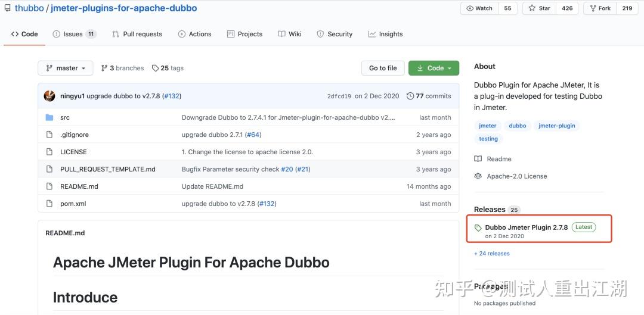Select the testing topic tag
Viewport: 644px width, 315px height.
pos(488,139)
